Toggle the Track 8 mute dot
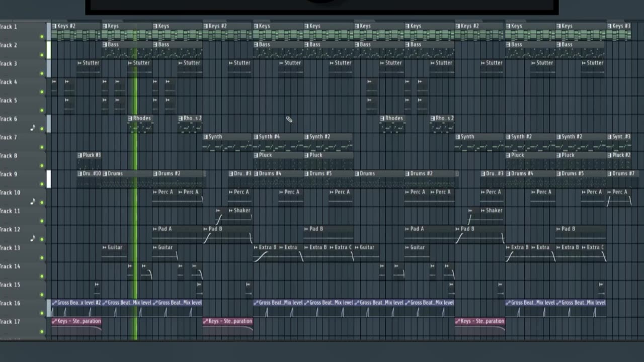644x362 pixels. (x=42, y=165)
